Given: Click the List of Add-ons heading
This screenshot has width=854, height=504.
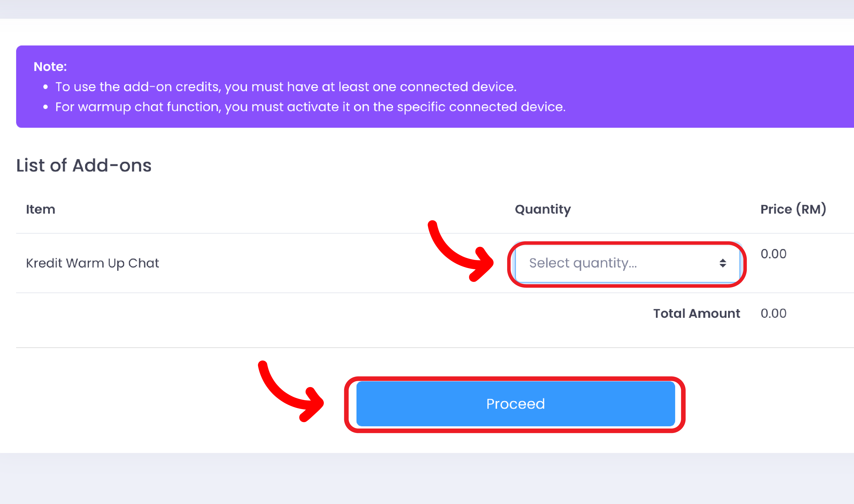Looking at the screenshot, I should pyautogui.click(x=84, y=166).
